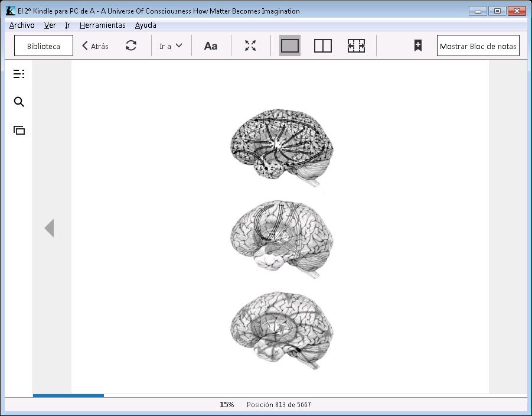Image resolution: width=532 pixels, height=416 pixels.
Task: Open the page flip view icon
Action: coord(18,130)
